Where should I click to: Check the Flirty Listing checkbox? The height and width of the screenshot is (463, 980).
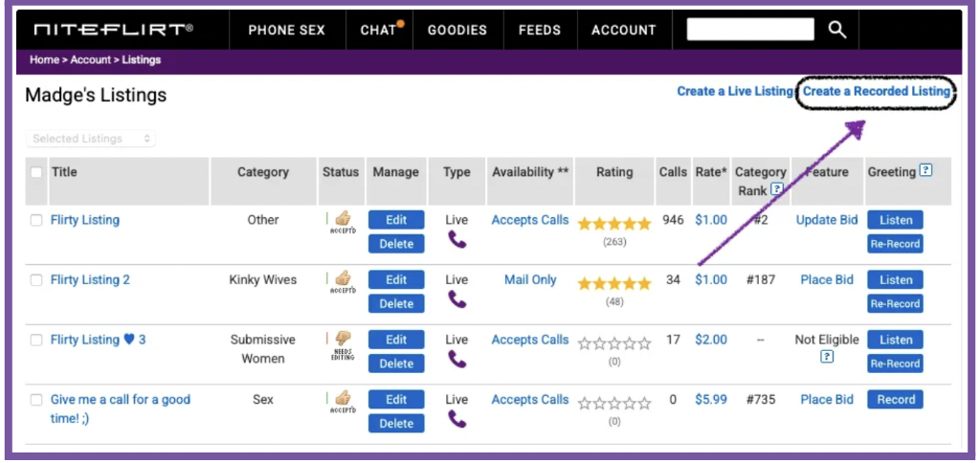point(37,220)
